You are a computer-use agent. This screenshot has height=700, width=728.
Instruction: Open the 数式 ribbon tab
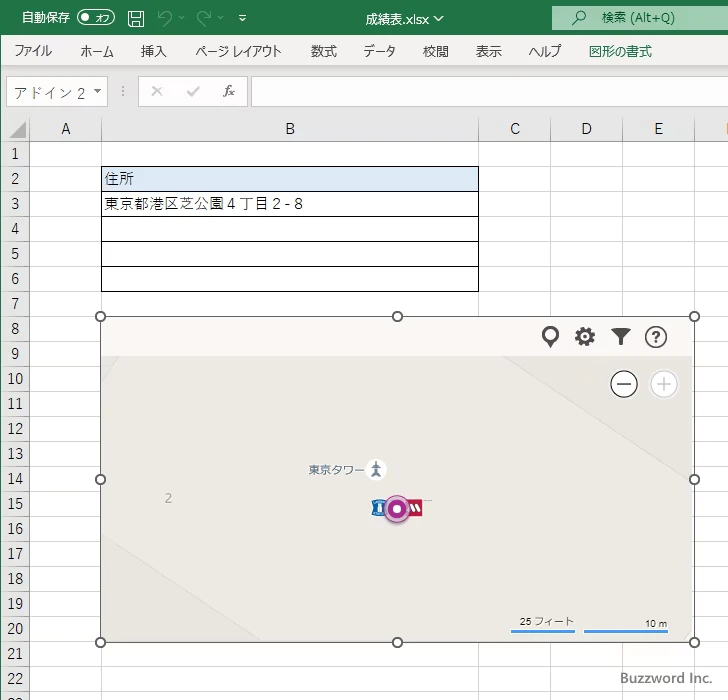(x=324, y=51)
